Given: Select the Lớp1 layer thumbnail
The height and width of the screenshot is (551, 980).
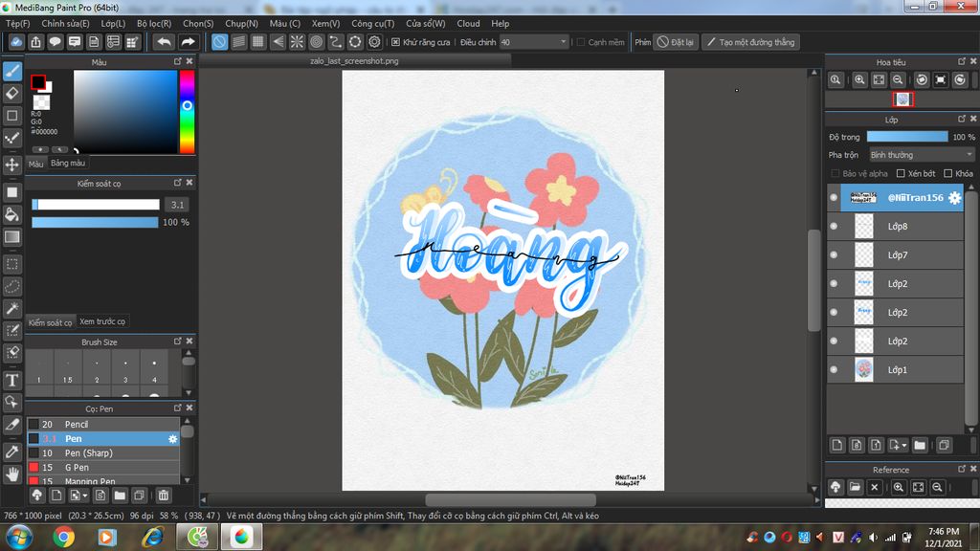Looking at the screenshot, I should coord(864,370).
